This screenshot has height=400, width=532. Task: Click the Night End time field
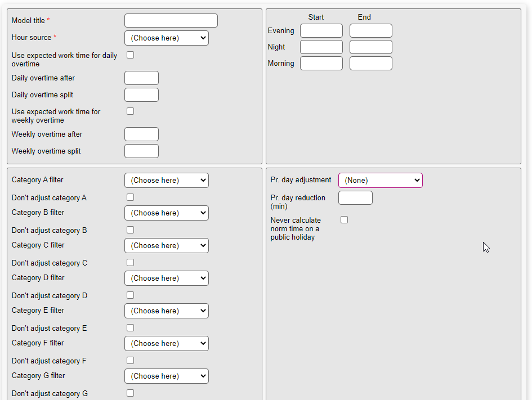click(370, 47)
